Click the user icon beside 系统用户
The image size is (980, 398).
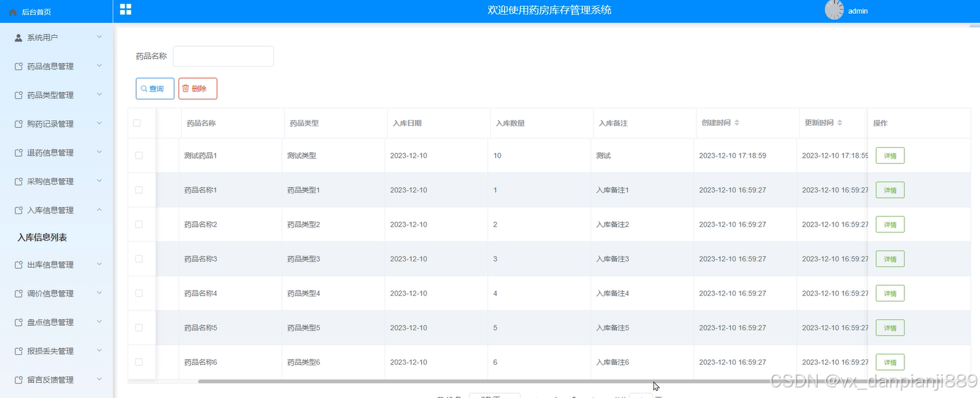tap(19, 38)
